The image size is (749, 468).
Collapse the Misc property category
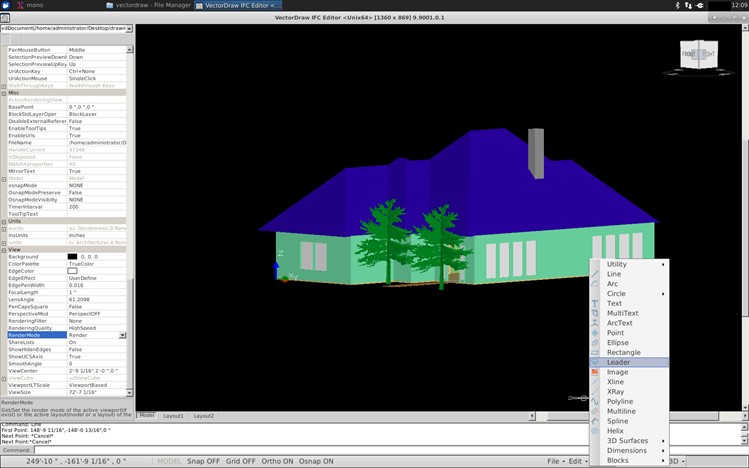[x=4, y=93]
